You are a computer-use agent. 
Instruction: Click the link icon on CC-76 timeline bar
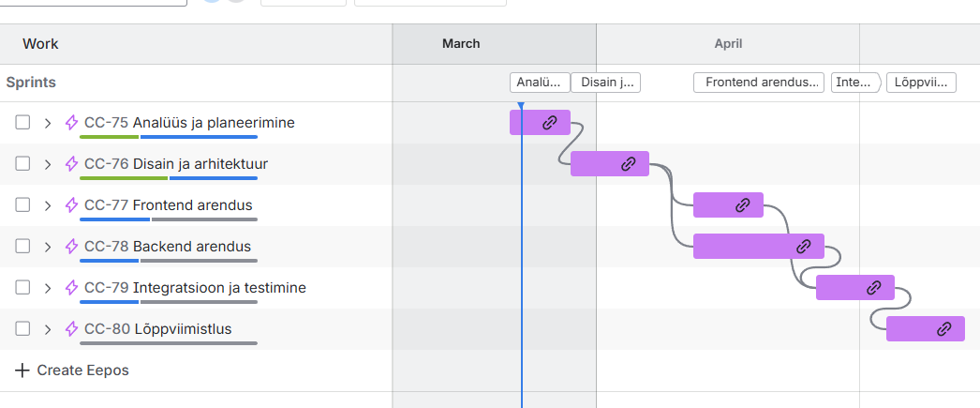point(629,163)
